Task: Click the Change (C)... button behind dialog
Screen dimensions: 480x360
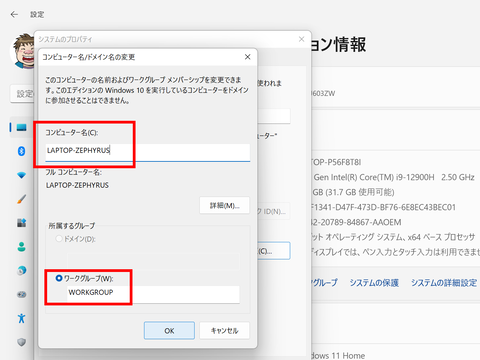Action: pyautogui.click(x=274, y=251)
